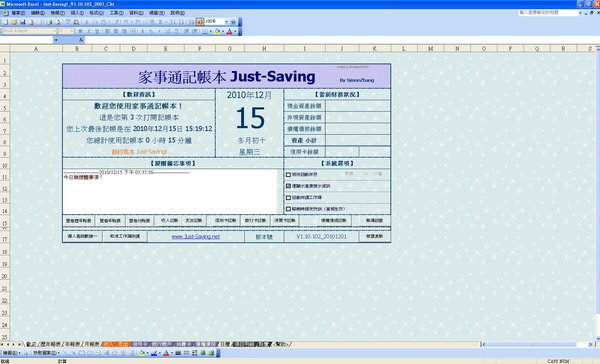Image resolution: width=600 pixels, height=364 pixels.
Task: Click the AutoSum sigma icon
Action: click(x=160, y=22)
